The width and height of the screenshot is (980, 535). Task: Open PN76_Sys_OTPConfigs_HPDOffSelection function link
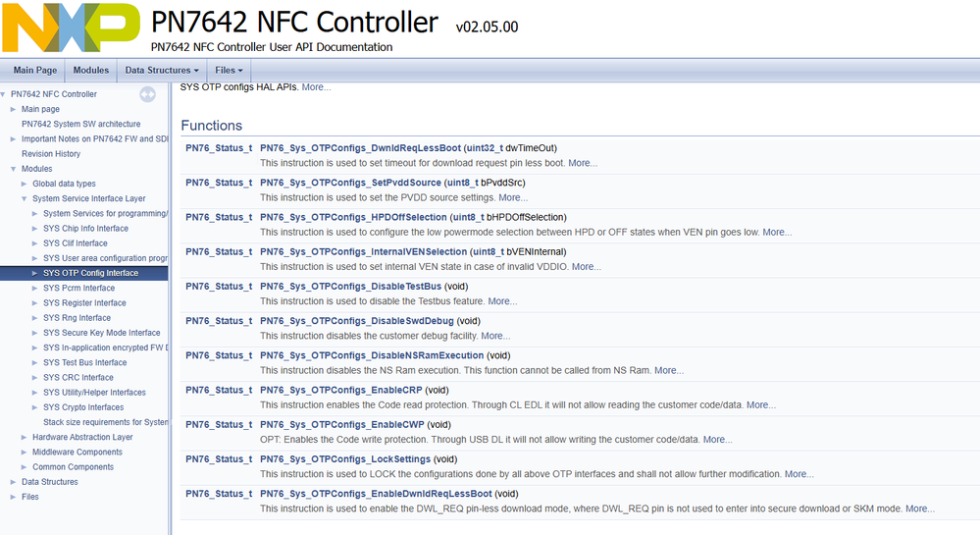coord(354,217)
